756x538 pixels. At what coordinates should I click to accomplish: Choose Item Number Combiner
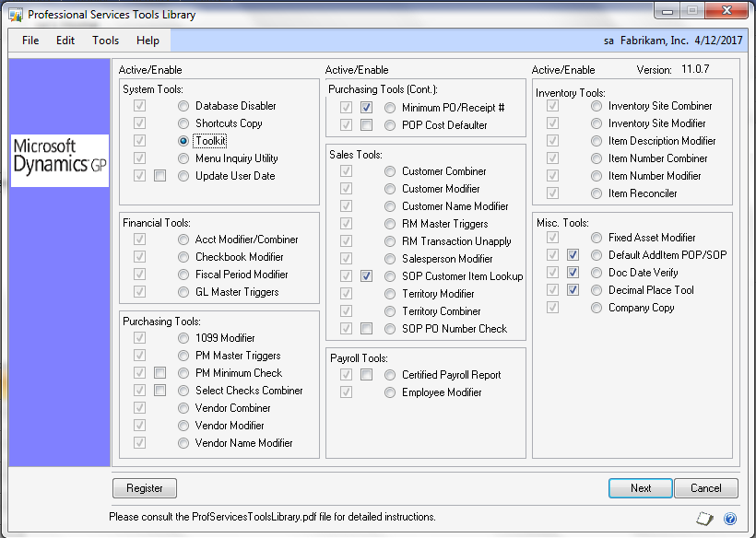point(597,158)
